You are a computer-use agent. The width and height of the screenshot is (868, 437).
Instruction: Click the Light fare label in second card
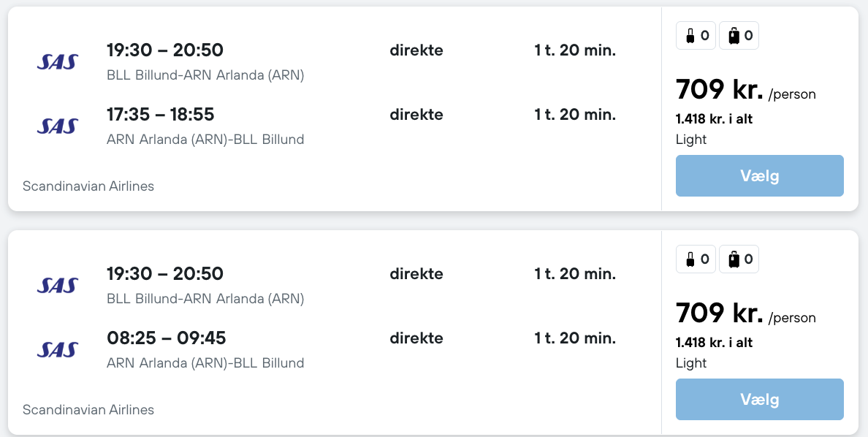(691, 363)
